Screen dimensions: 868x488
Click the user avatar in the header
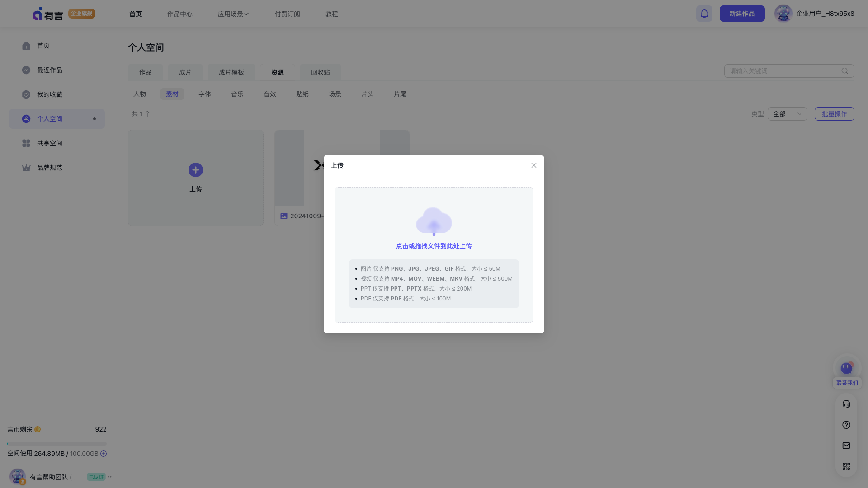pyautogui.click(x=783, y=14)
